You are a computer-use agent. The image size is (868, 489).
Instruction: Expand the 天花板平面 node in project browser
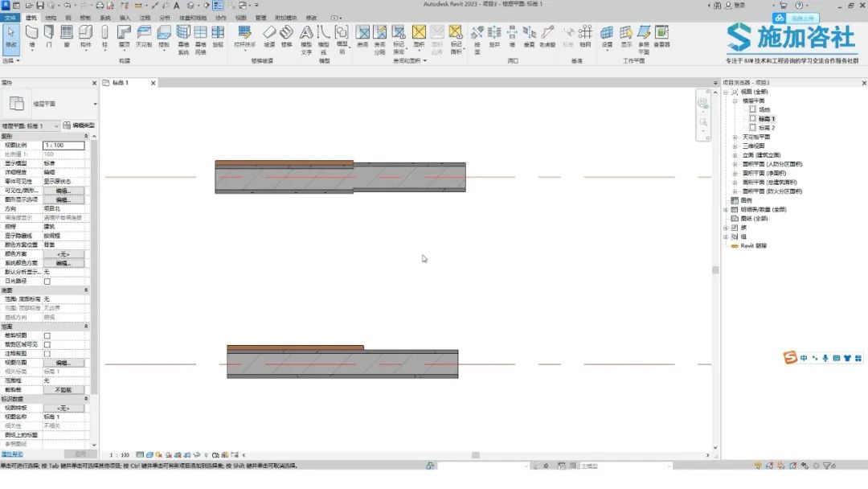[735, 137]
